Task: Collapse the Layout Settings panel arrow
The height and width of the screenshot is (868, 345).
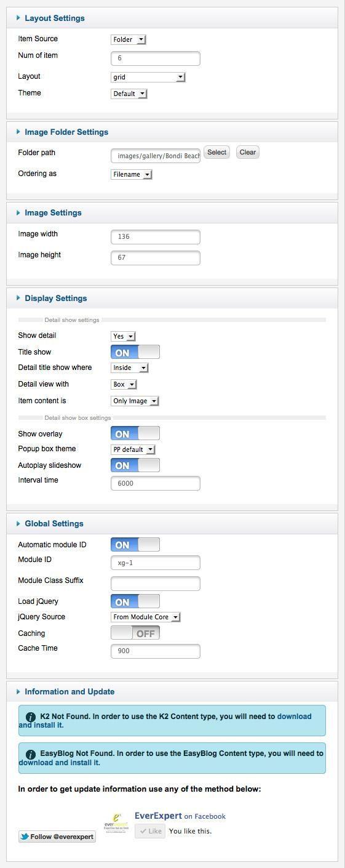Action: [18, 18]
